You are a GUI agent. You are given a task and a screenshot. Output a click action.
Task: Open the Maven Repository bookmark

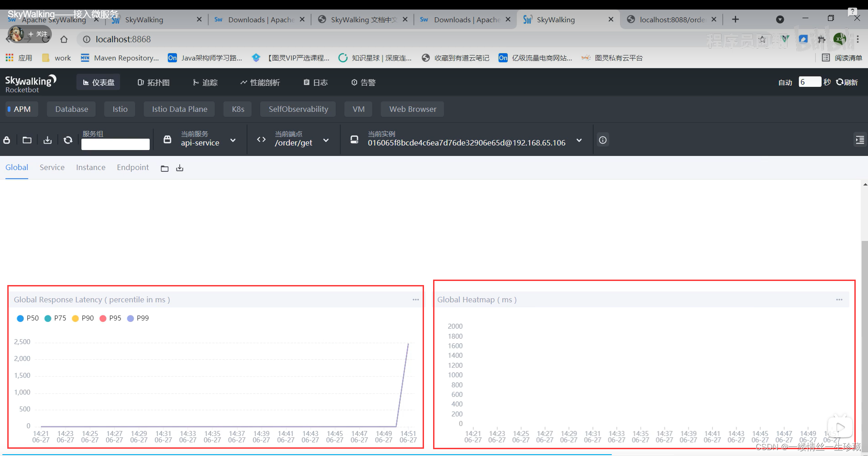tap(120, 58)
